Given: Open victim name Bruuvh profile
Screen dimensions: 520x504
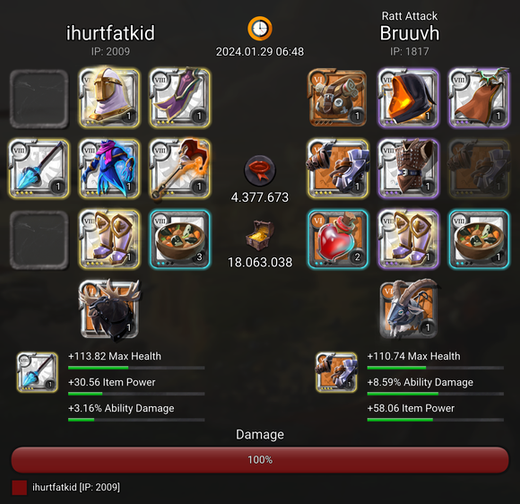Looking at the screenshot, I should (x=410, y=33).
